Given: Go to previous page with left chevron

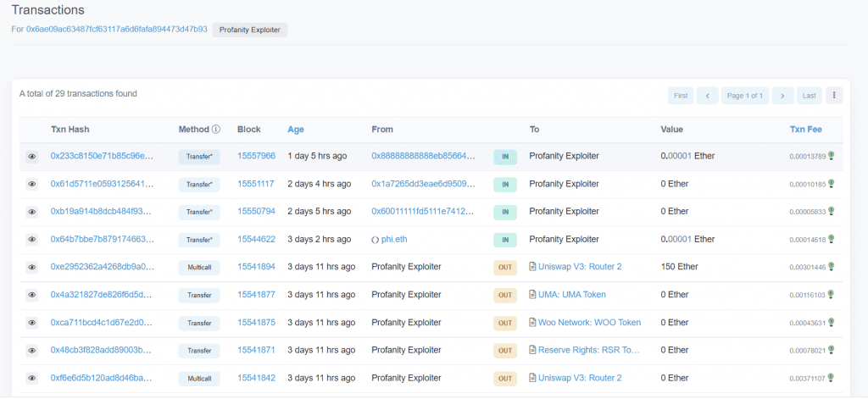Looking at the screenshot, I should pyautogui.click(x=708, y=96).
